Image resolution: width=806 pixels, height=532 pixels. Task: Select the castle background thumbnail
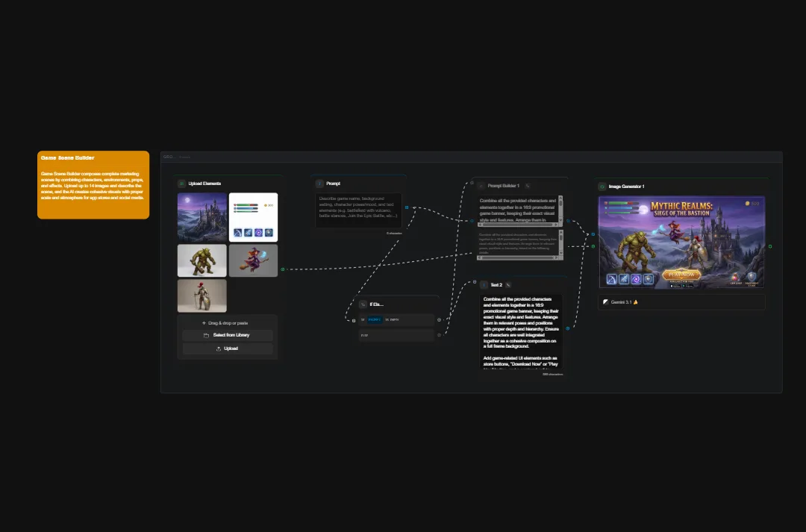[x=201, y=216]
